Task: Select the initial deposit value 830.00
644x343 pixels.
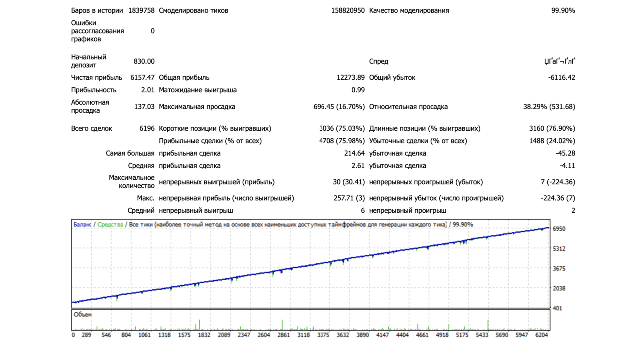Action: (144, 61)
